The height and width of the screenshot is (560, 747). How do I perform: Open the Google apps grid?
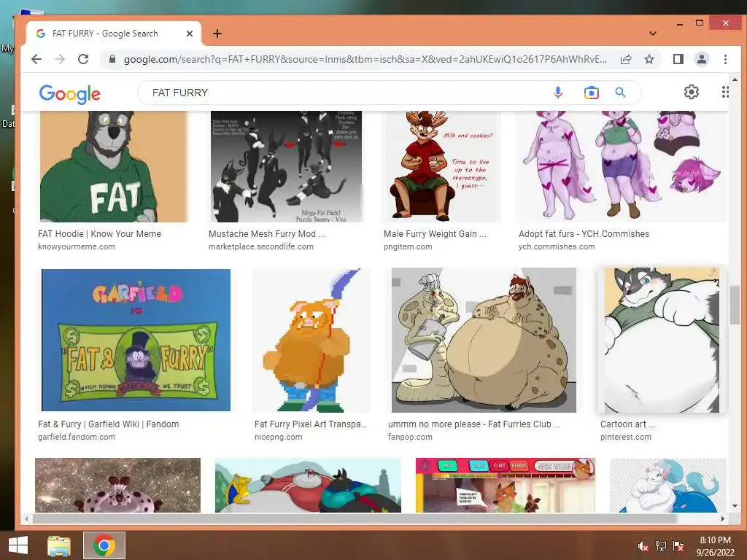click(x=724, y=92)
